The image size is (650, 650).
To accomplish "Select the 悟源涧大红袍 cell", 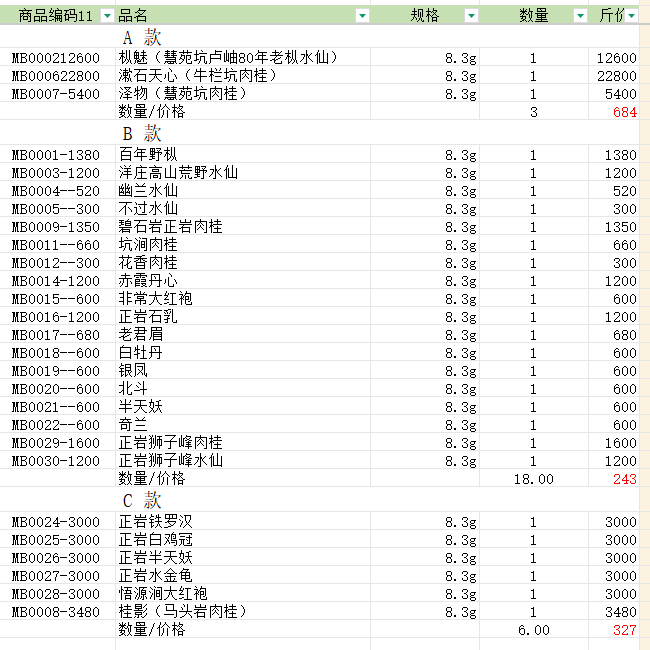I will [243, 594].
